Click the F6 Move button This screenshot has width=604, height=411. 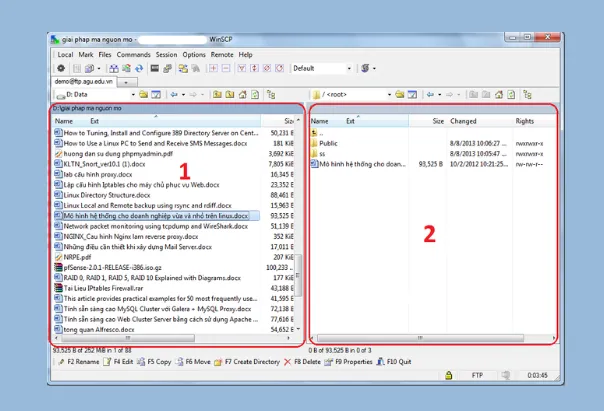click(x=193, y=362)
